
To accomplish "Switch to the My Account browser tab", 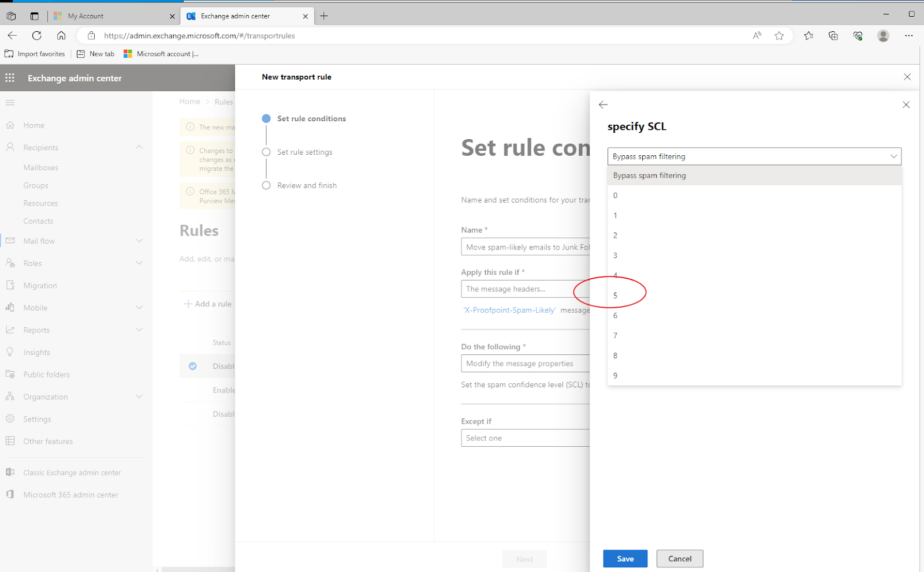I will [x=114, y=16].
